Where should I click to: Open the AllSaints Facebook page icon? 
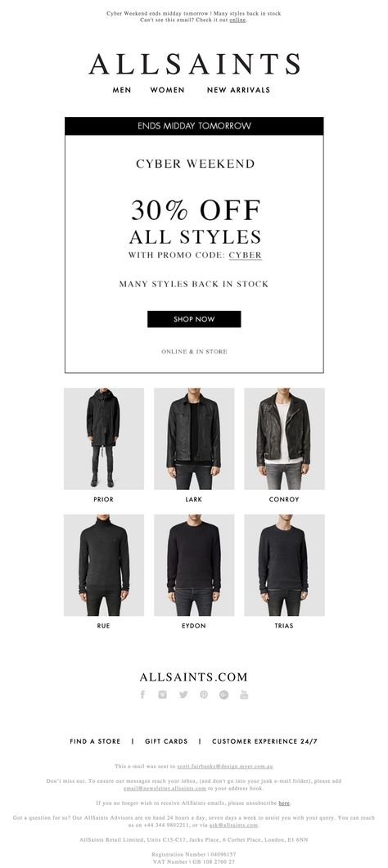coord(142,695)
